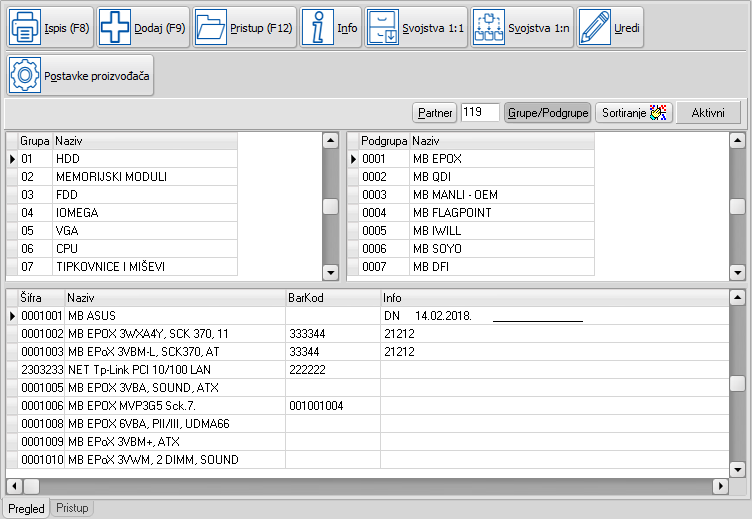Select group FDD
The height and width of the screenshot is (519, 752).
pyautogui.click(x=122, y=195)
